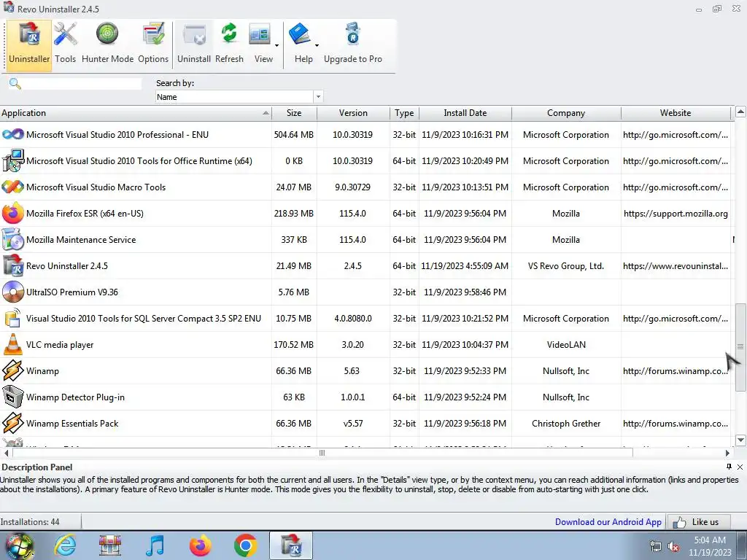Image resolution: width=747 pixels, height=560 pixels.
Task: Click the Download our Android App link
Action: [x=608, y=522]
